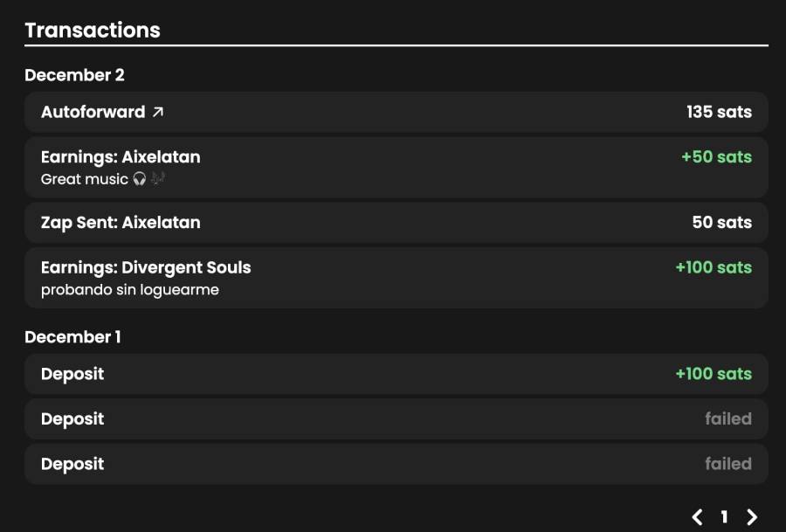
Task: Open the Autoforward transaction row
Action: 396,112
